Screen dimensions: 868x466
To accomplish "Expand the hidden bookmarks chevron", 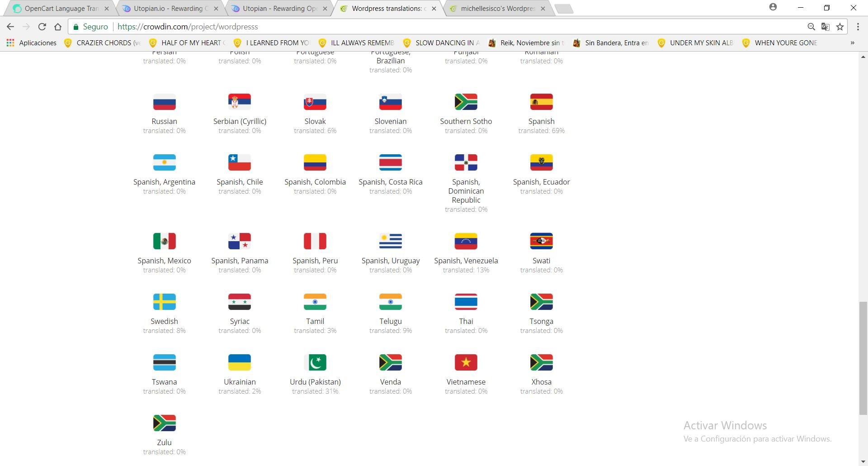I will tap(853, 43).
